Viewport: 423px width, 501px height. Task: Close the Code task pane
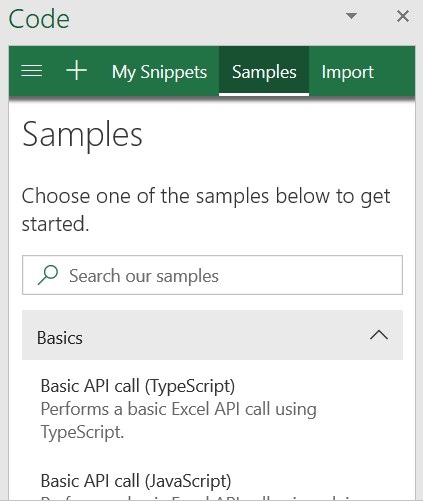click(x=403, y=16)
